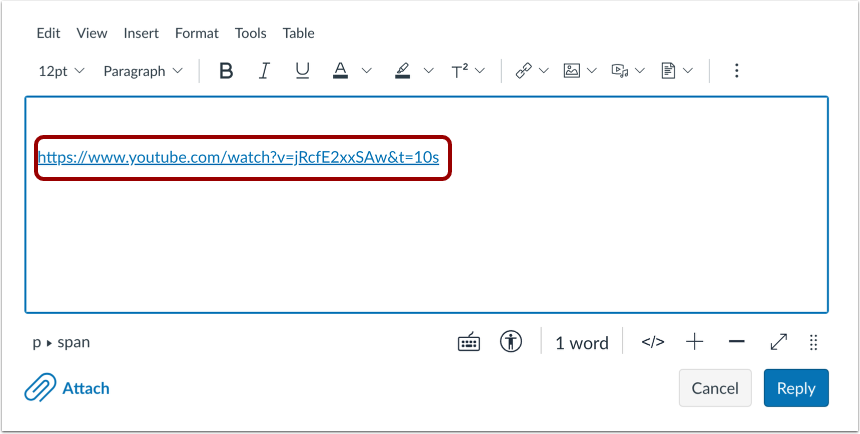Apply italic formatting
Screen dimensions: 860x434
coord(264,71)
